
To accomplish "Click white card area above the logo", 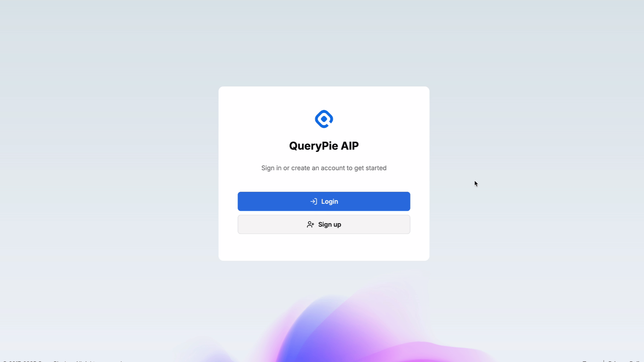I will [324, 97].
